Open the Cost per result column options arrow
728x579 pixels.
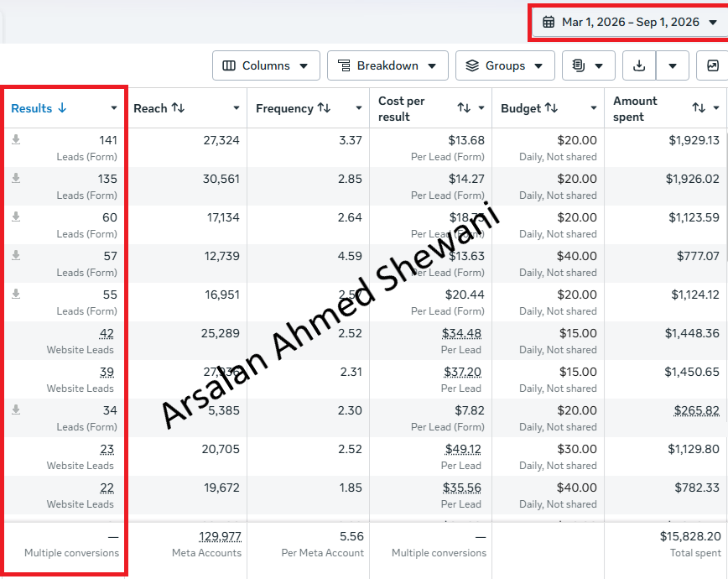coord(481,108)
